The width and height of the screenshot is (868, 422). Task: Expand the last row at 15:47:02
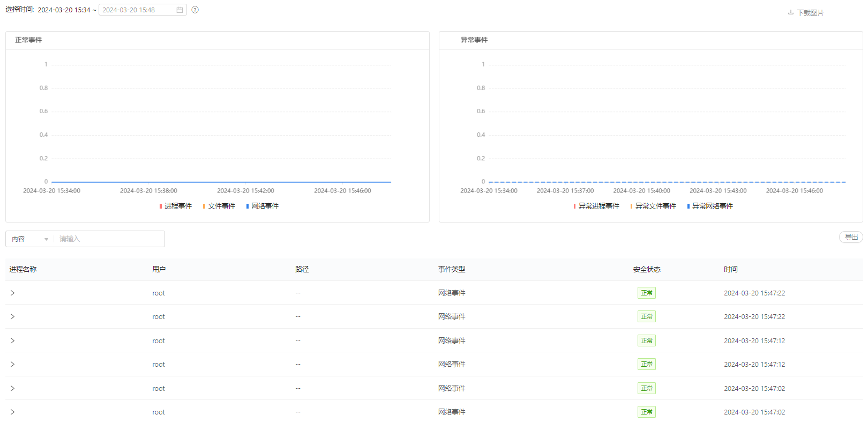(12, 412)
